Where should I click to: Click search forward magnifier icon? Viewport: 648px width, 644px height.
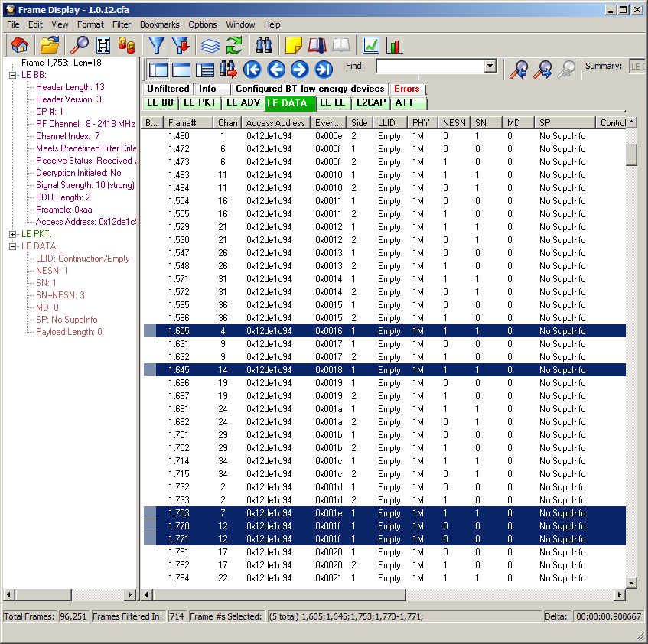click(x=542, y=70)
